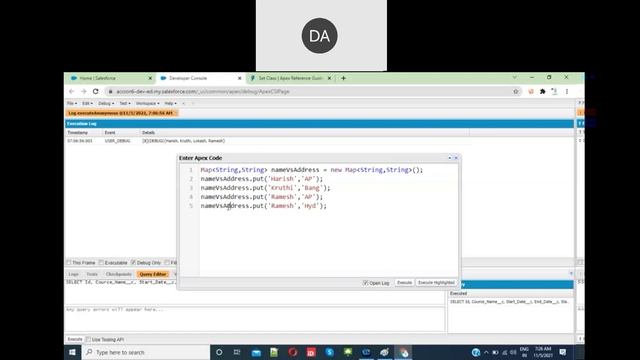Open Task View on the taskbar

[237, 352]
